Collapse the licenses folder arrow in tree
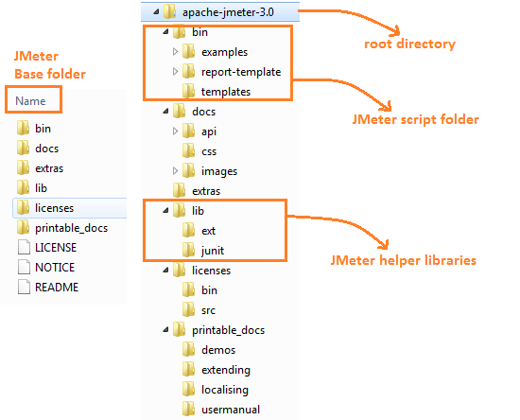This screenshot has width=520, height=420. point(165,271)
